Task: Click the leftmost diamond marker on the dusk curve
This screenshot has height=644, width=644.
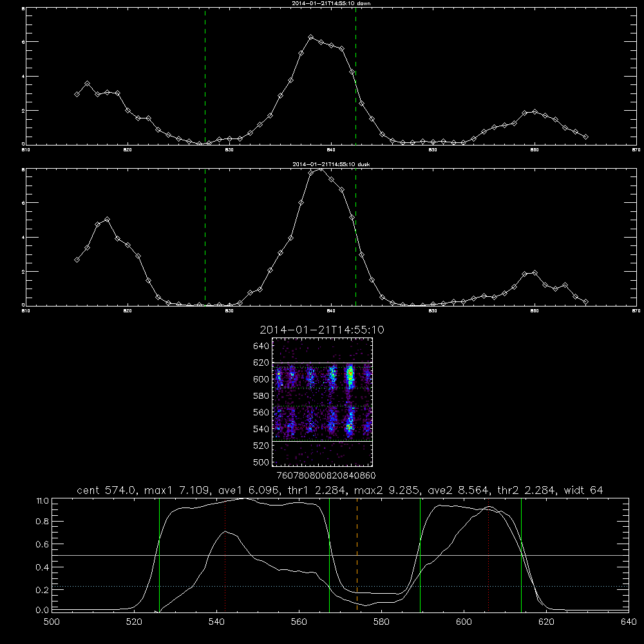Action: pyautogui.click(x=77, y=260)
